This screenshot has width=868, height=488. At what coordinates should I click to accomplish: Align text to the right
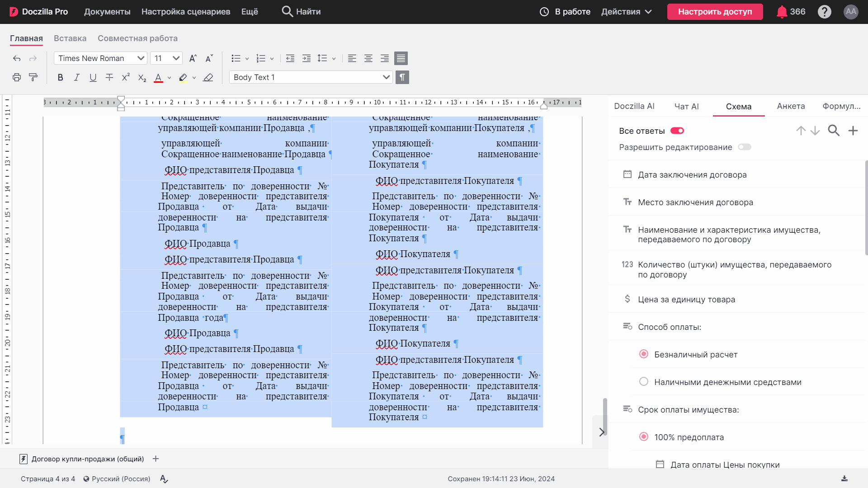point(385,58)
